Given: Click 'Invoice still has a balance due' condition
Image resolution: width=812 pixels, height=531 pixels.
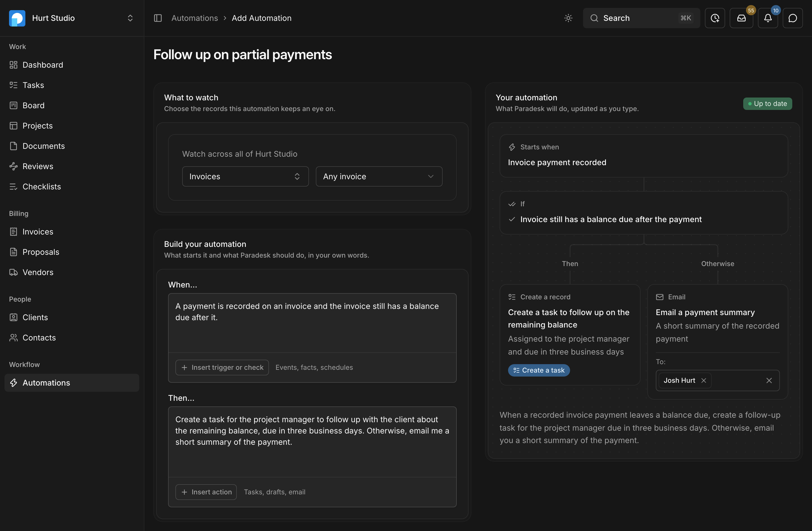Looking at the screenshot, I should coord(611,219).
